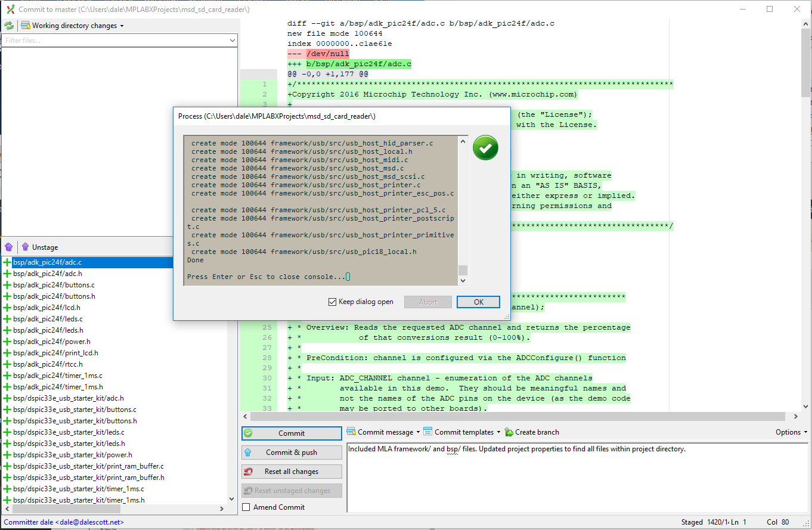Select staged file bsp/adk_pic24f/adc.h
Image resolution: width=812 pixels, height=530 pixels.
click(48, 274)
